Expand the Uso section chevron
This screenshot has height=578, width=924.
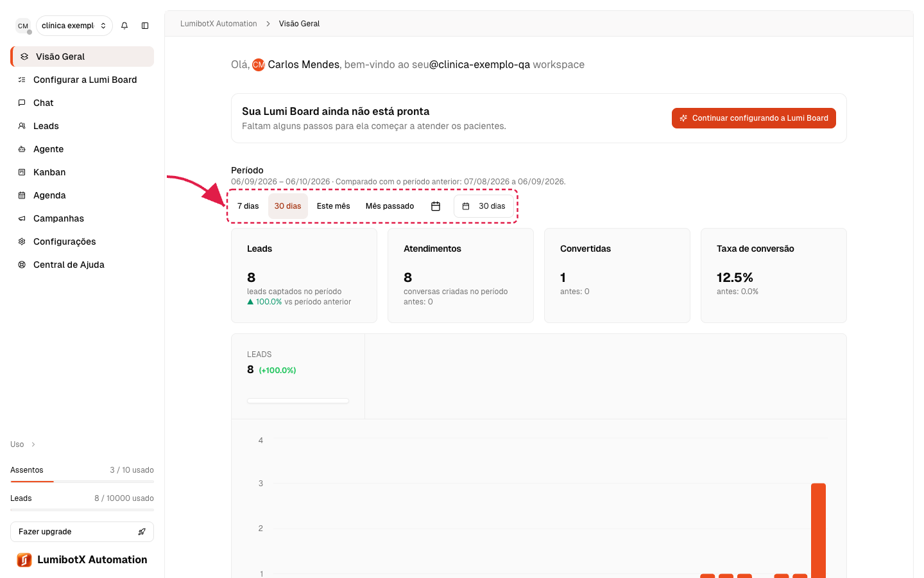point(33,444)
